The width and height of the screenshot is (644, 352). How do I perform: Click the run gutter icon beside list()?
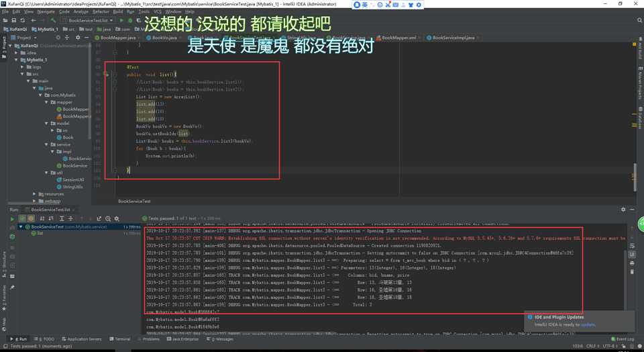point(107,75)
